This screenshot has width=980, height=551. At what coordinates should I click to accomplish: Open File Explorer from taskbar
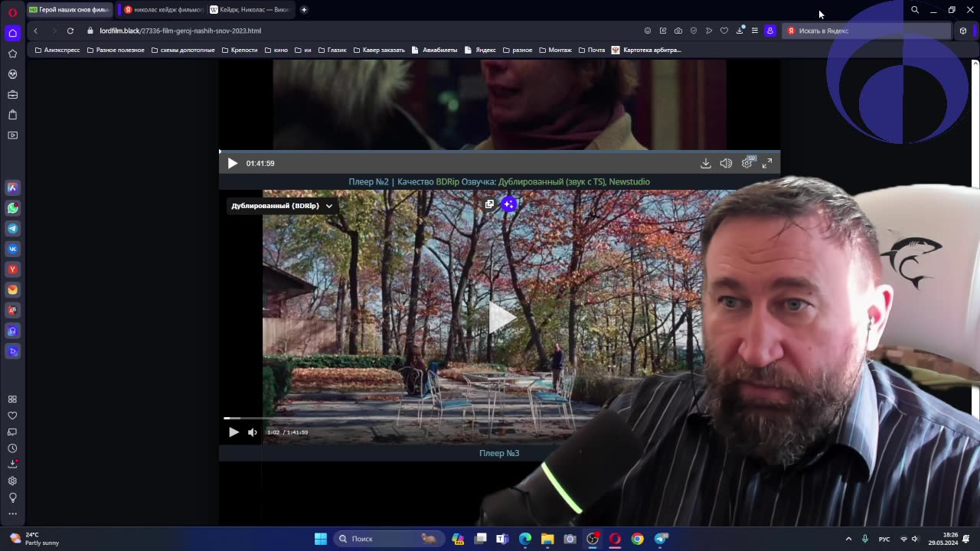coord(547,539)
